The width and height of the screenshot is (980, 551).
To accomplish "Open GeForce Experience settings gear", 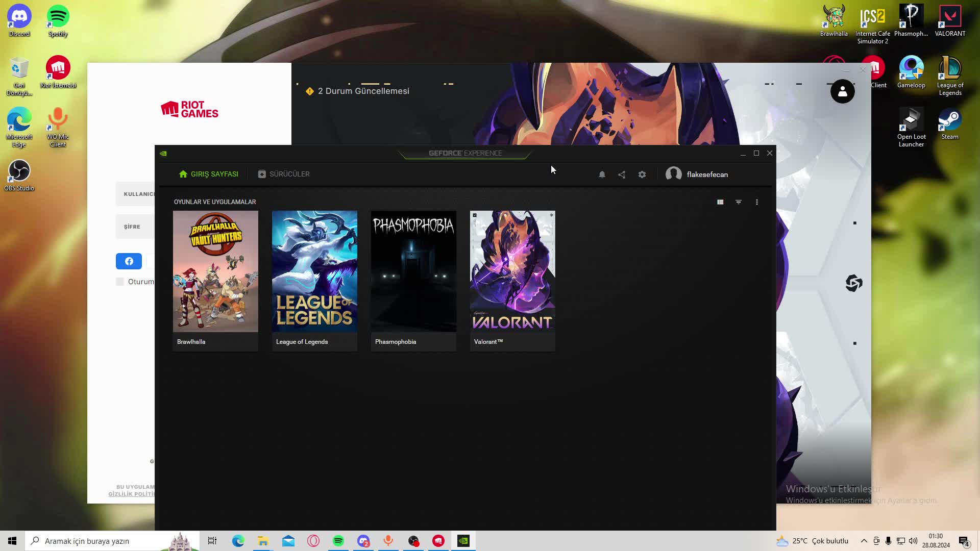I will (642, 174).
